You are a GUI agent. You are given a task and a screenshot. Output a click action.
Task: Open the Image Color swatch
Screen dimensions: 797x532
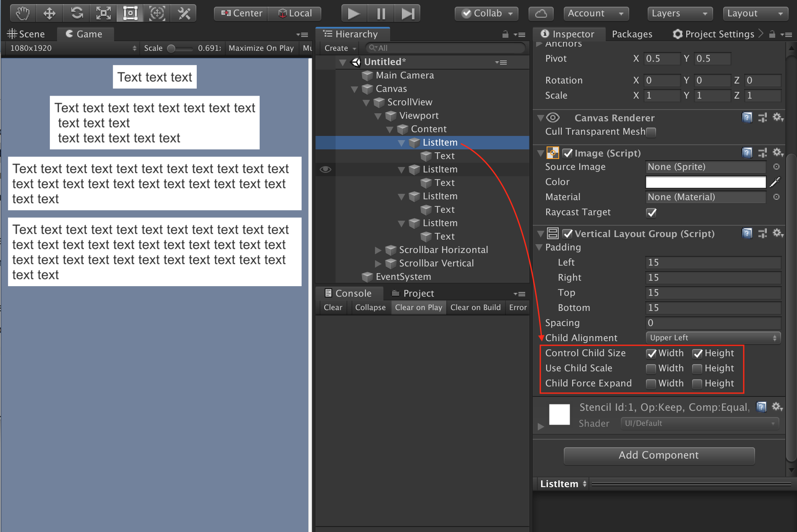pos(706,182)
